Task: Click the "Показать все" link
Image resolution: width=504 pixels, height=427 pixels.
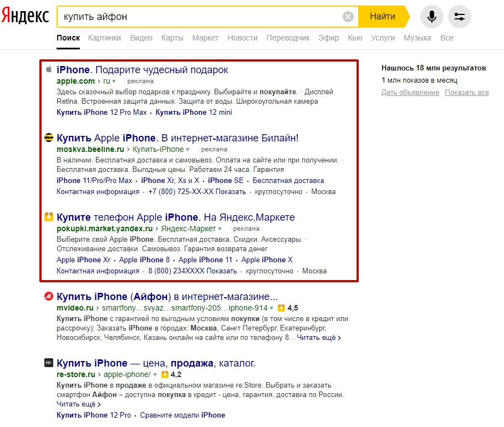Action: point(467,93)
